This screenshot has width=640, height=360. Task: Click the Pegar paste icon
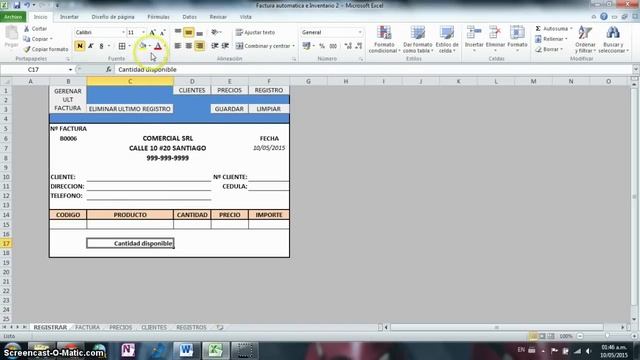(11, 33)
